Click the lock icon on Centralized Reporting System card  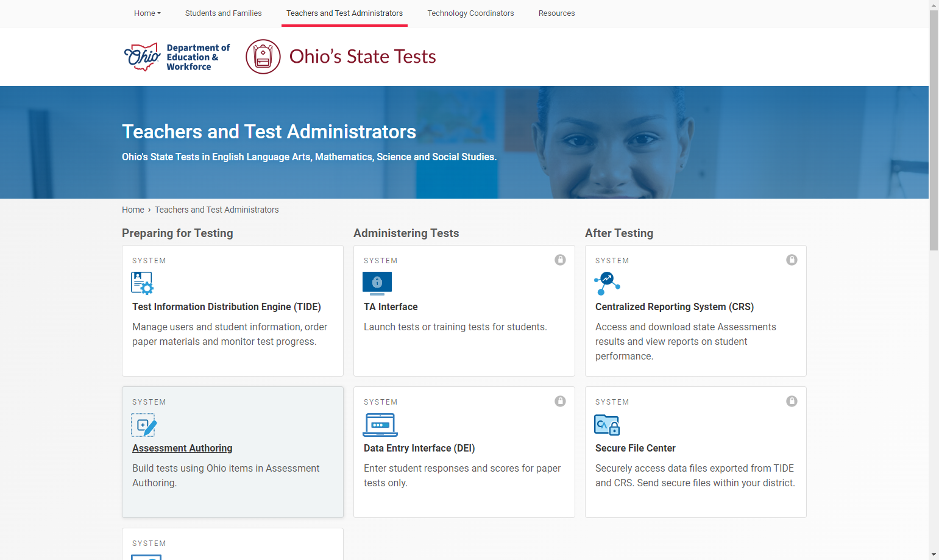pos(792,260)
